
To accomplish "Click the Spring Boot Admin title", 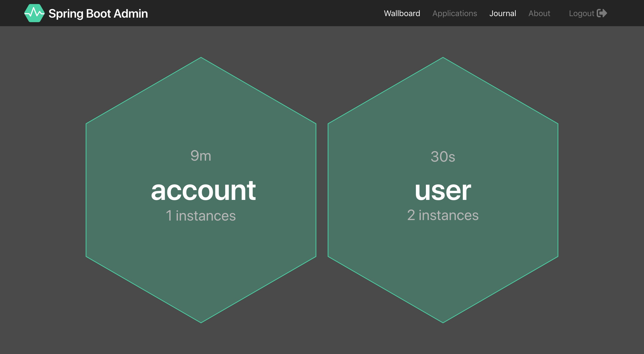I will [98, 14].
